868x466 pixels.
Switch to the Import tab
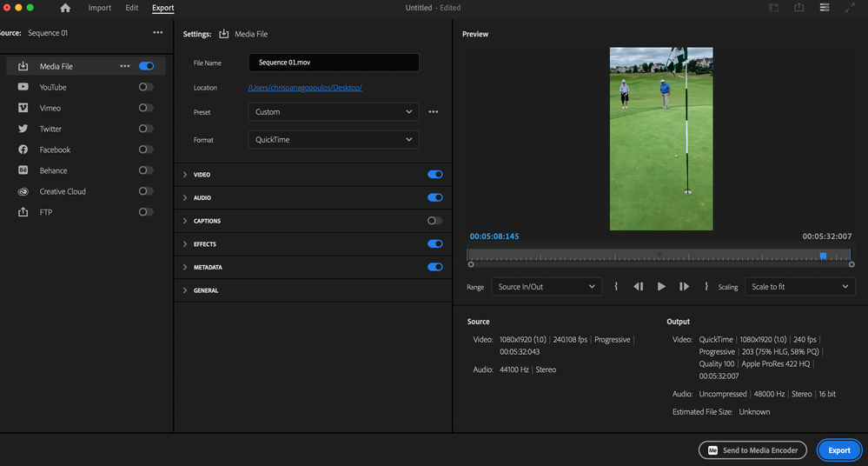100,8
